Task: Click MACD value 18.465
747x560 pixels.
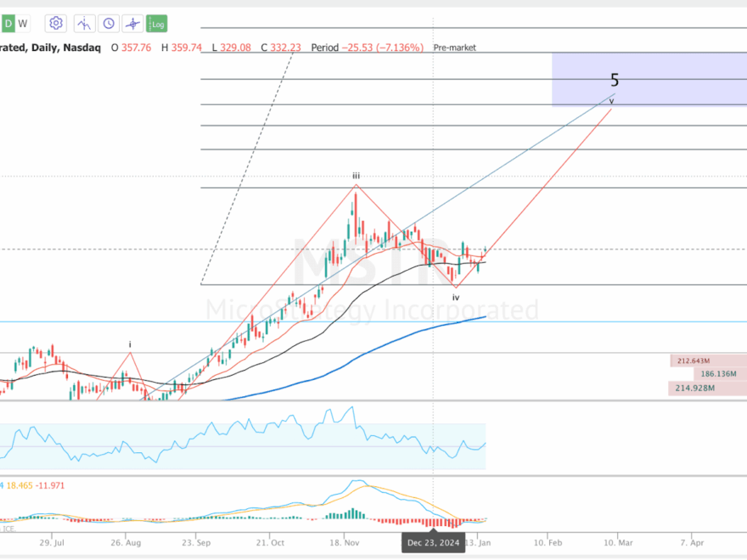Action: pyautogui.click(x=20, y=485)
